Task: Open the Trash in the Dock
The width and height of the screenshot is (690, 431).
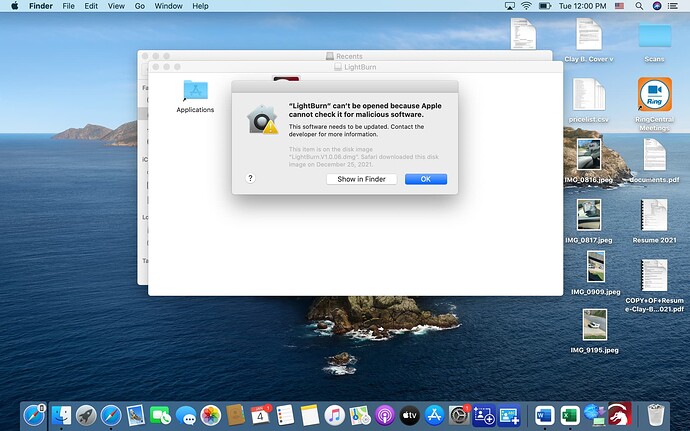Action: (x=656, y=415)
